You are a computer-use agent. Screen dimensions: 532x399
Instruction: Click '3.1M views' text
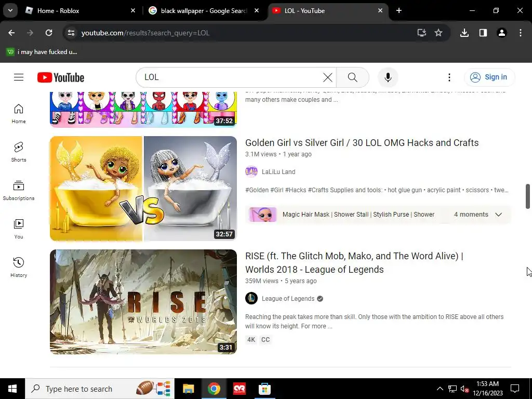point(261,154)
